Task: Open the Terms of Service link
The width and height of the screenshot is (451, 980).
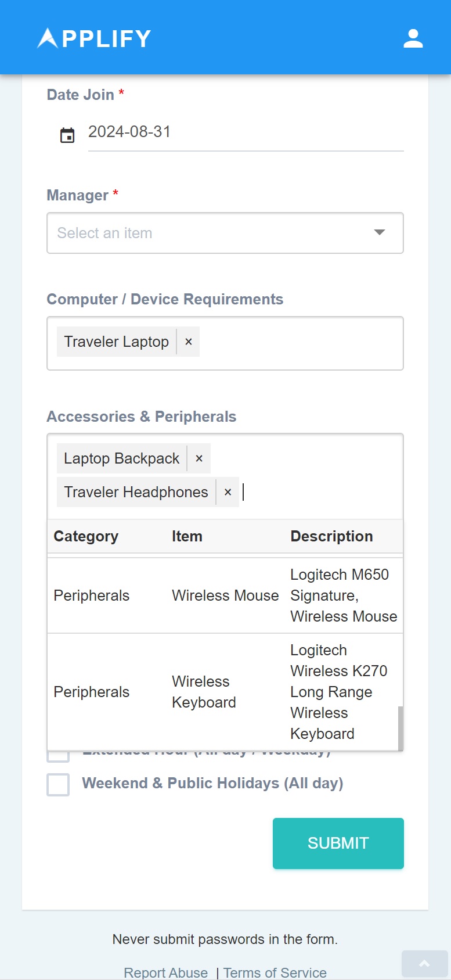Action: (x=275, y=972)
